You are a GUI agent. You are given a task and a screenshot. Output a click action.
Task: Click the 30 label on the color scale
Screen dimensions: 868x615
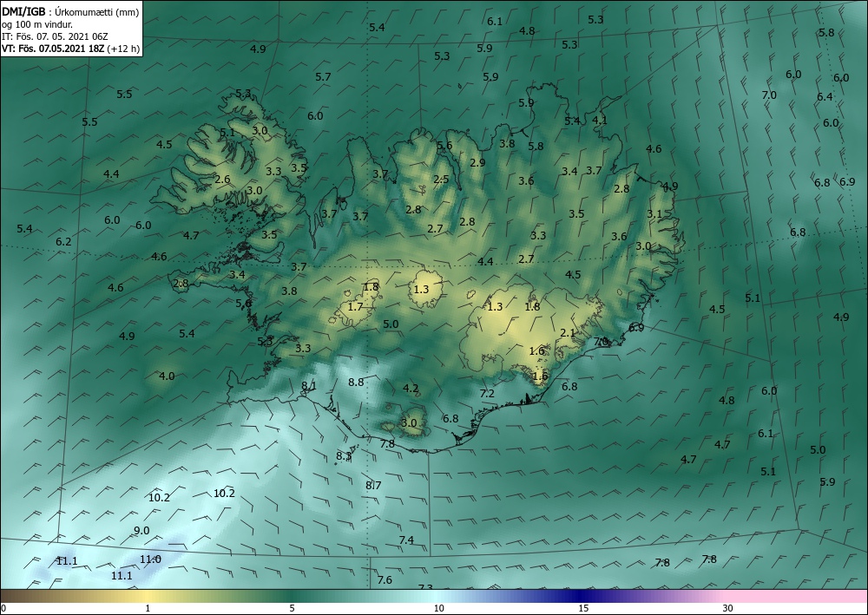point(728,608)
